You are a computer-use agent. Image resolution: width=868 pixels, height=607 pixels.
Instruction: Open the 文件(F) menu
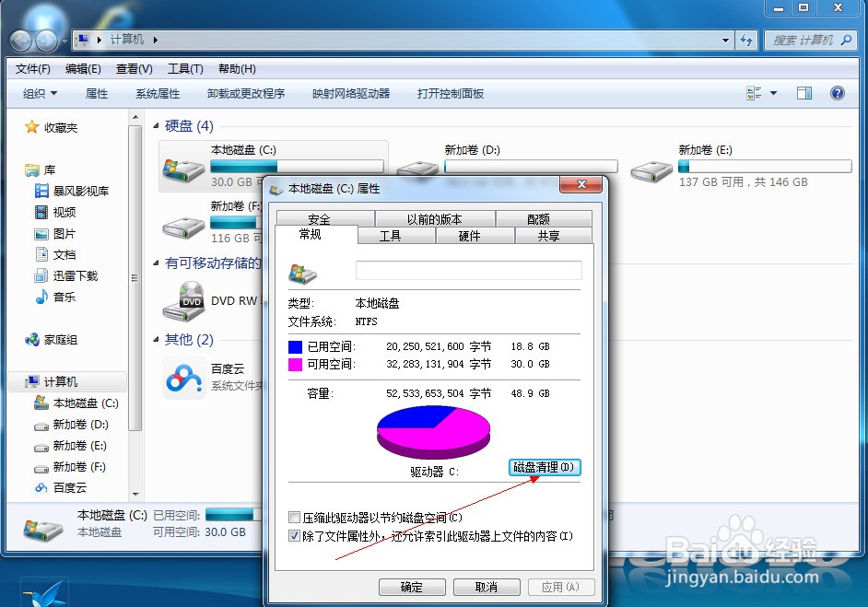[x=33, y=68]
